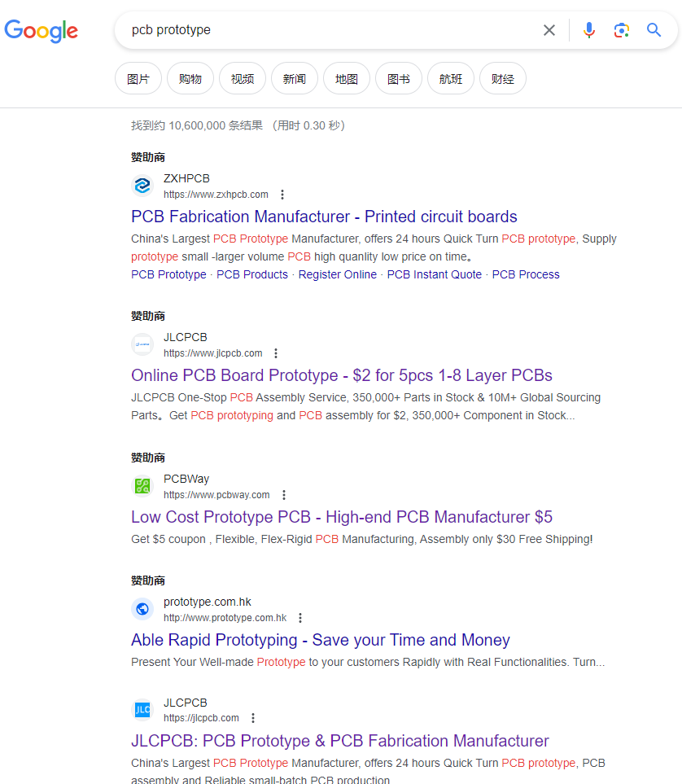Click the green PCBWay favicon

[x=142, y=486]
